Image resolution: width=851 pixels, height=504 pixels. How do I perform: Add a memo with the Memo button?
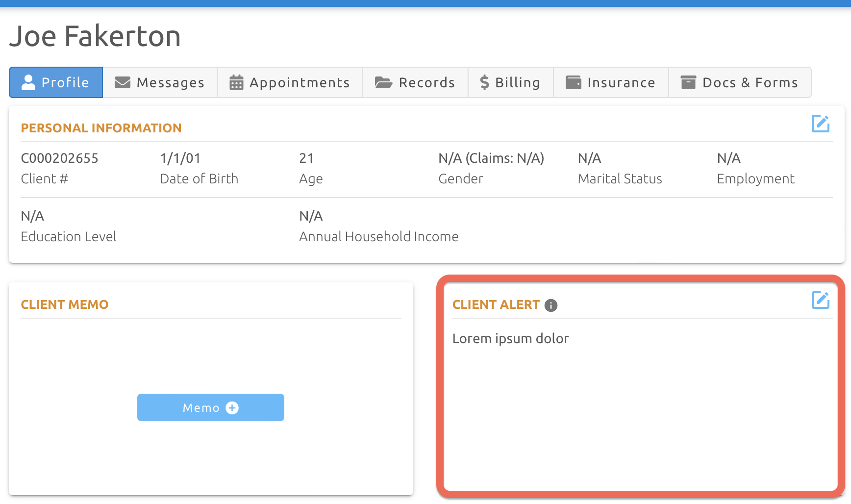click(210, 407)
